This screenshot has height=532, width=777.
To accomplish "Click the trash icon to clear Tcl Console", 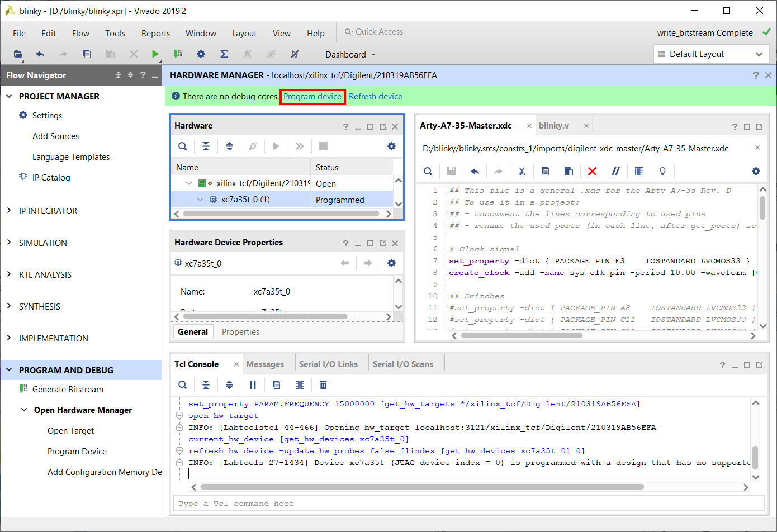I will 323,384.
